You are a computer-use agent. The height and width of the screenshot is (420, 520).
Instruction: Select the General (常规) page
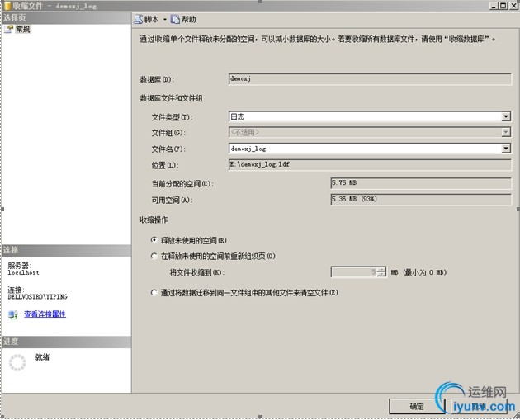coord(22,29)
